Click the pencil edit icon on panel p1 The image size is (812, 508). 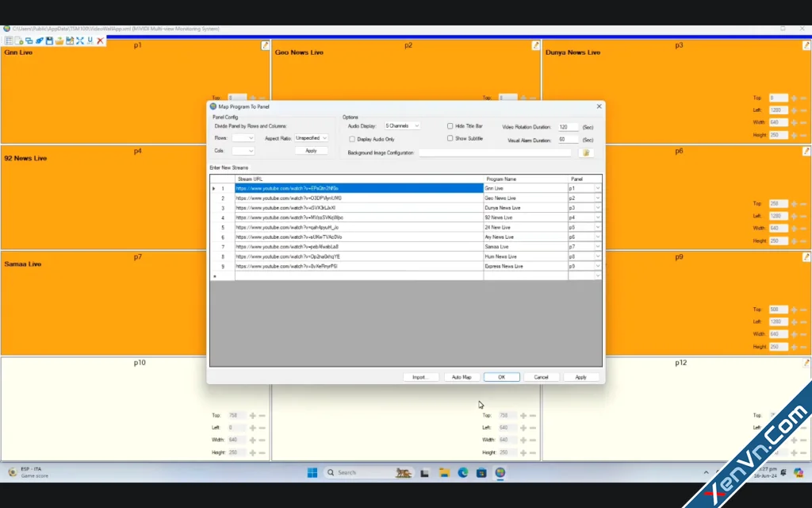point(265,45)
